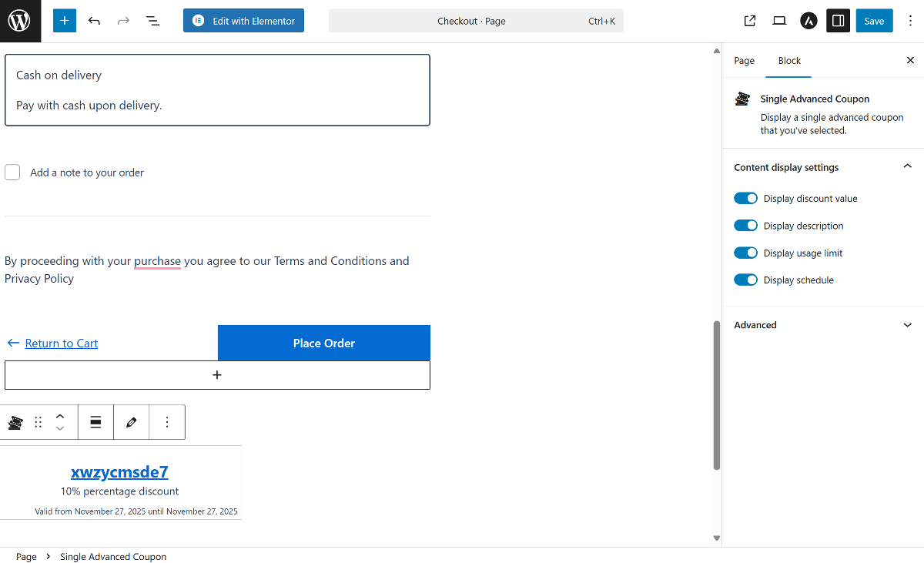Image resolution: width=924 pixels, height=563 pixels.
Task: Expand the Advanced section
Action: pos(822,325)
